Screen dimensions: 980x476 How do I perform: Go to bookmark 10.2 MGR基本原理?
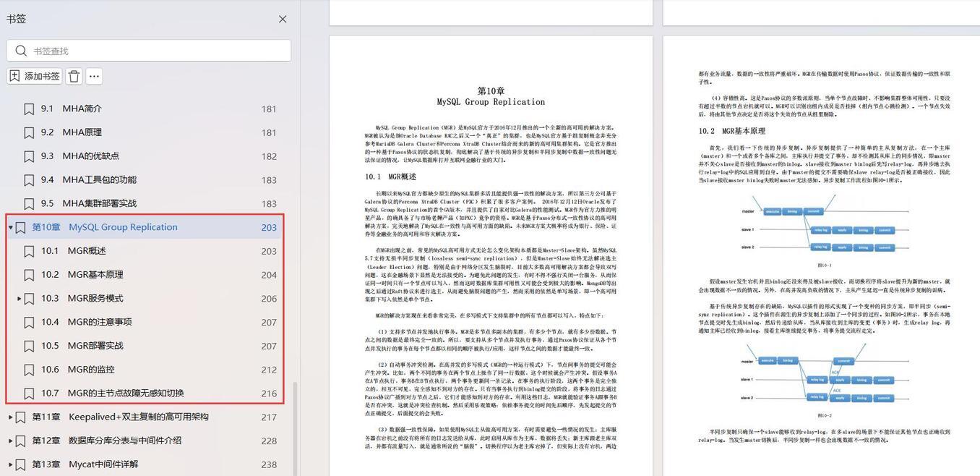[x=82, y=275]
